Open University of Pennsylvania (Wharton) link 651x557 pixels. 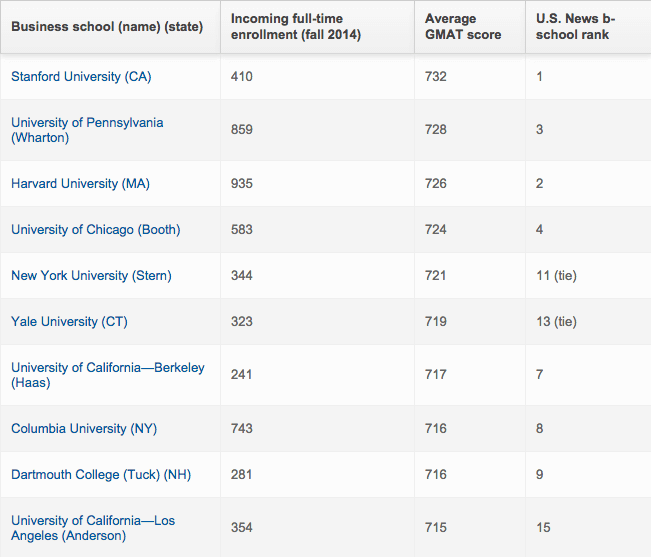coord(87,130)
